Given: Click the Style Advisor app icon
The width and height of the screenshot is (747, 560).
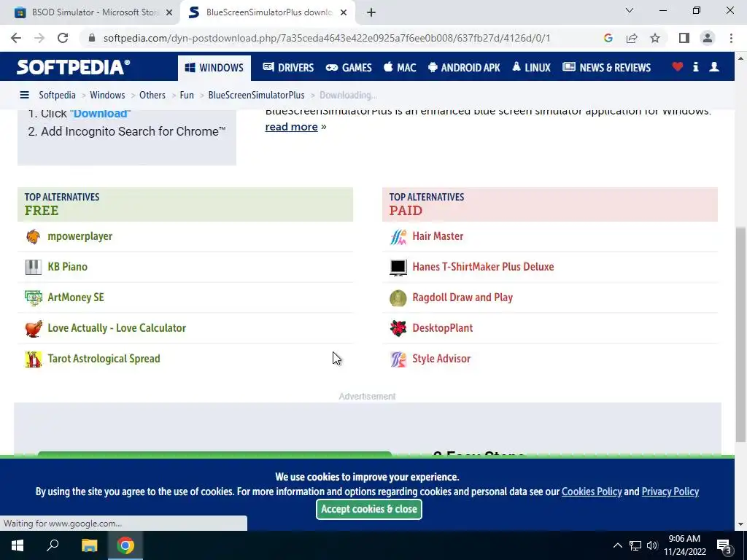Looking at the screenshot, I should tap(398, 359).
